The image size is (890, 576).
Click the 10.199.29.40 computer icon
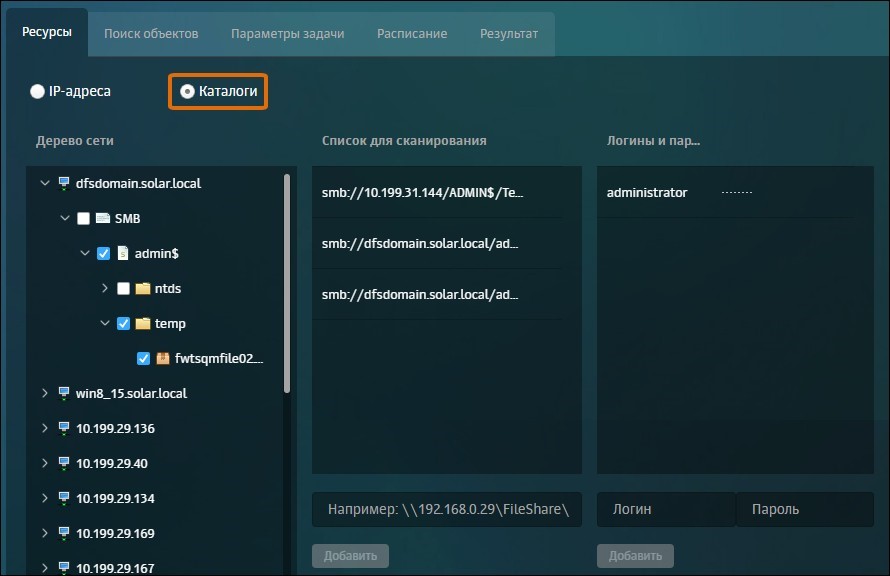[x=64, y=464]
